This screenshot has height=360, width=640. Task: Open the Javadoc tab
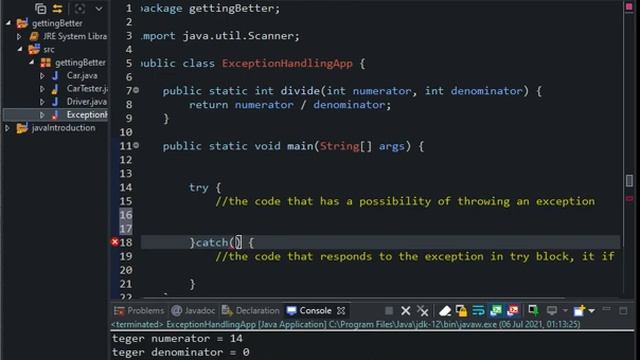[x=193, y=311]
